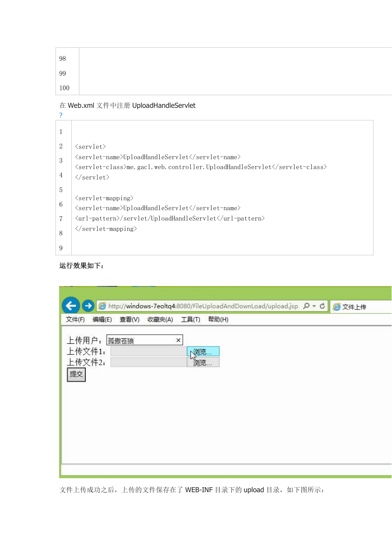Viewport: 392px width, 554px height.
Task: Click the address bar refresh icon
Action: click(x=323, y=306)
